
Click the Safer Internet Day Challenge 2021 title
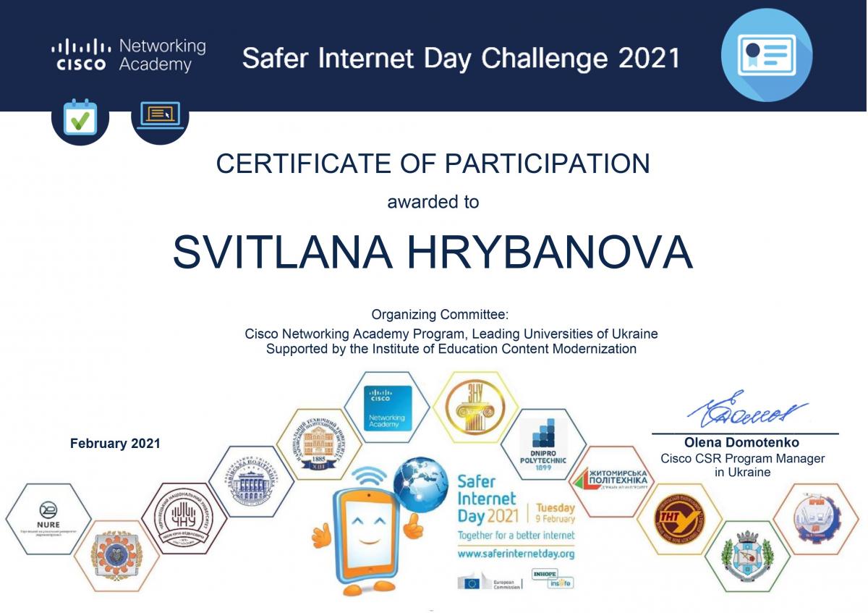461,57
